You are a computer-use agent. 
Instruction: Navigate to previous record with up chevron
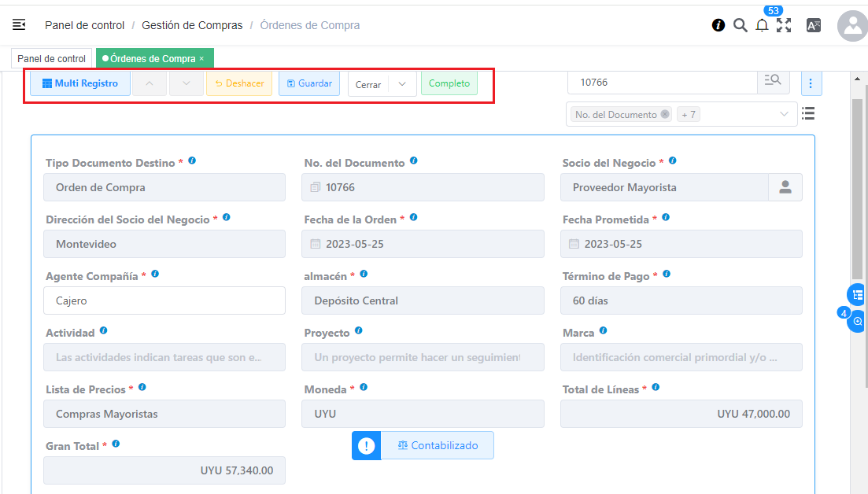(x=150, y=83)
